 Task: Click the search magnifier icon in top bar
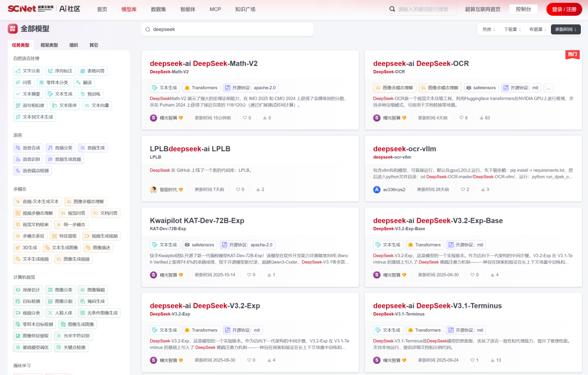click(x=392, y=9)
